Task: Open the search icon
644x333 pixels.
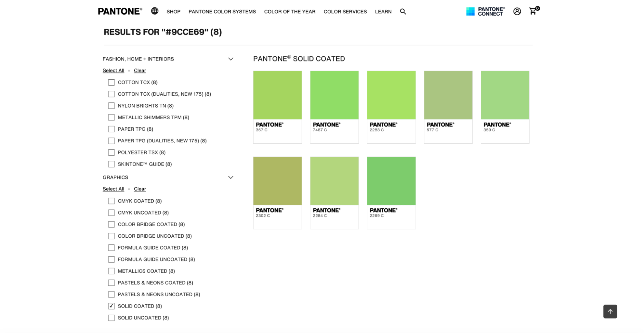Action: (x=403, y=11)
